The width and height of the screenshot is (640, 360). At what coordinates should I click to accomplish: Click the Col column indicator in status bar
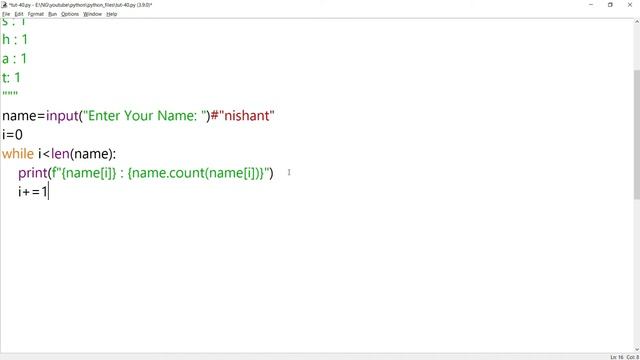[633, 357]
